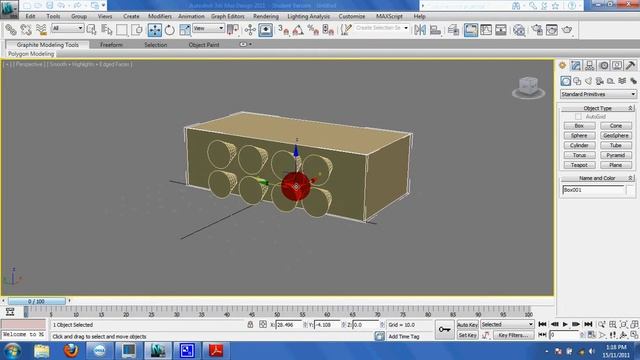Image resolution: width=640 pixels, height=360 pixels.
Task: Click the Box primitive button
Action: tap(579, 126)
